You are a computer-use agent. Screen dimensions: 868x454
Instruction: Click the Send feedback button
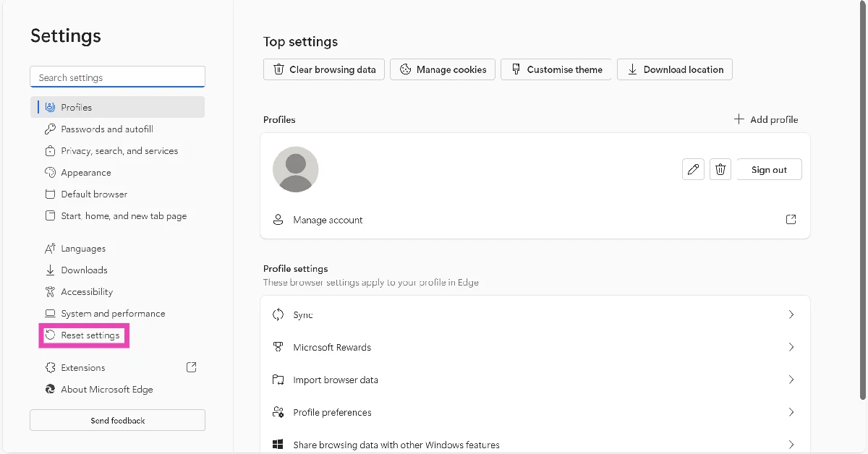click(117, 420)
